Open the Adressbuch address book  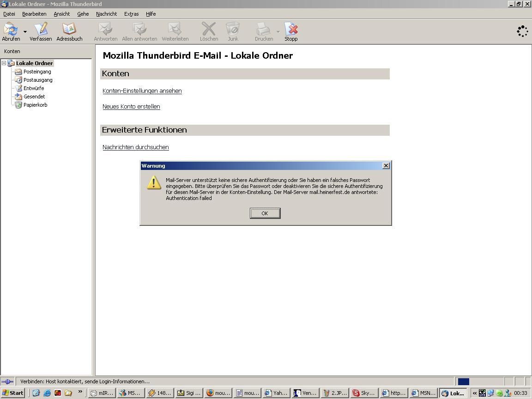69,31
